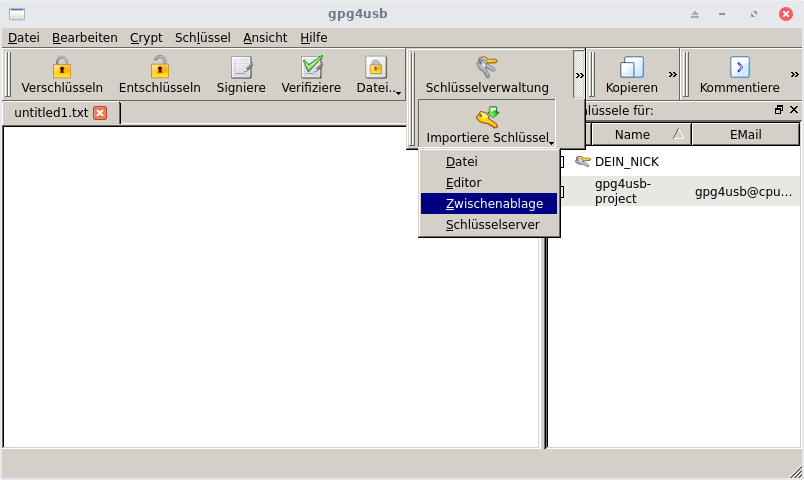Tick the checkbox for gpg4usb-project key
804x480 pixels.
[x=561, y=191]
